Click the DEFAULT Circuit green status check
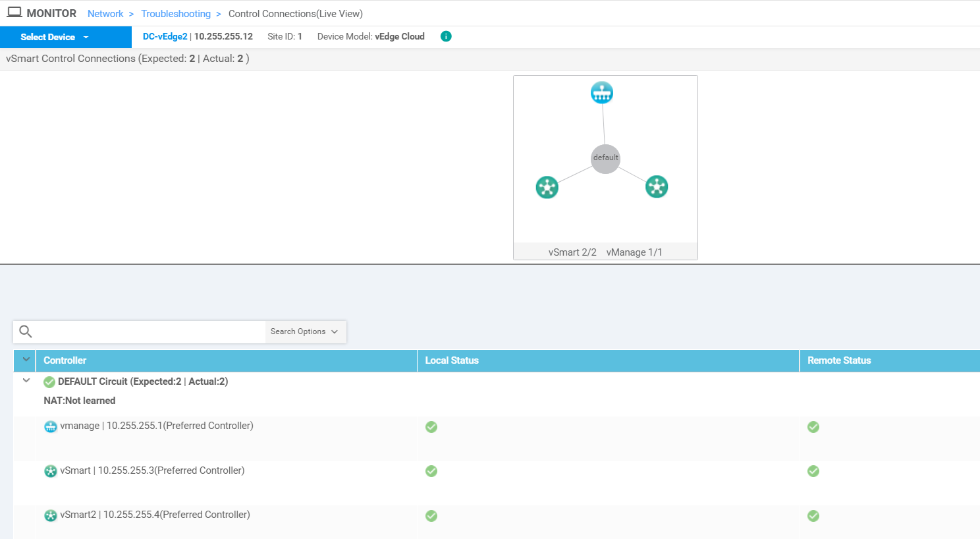 coord(49,382)
